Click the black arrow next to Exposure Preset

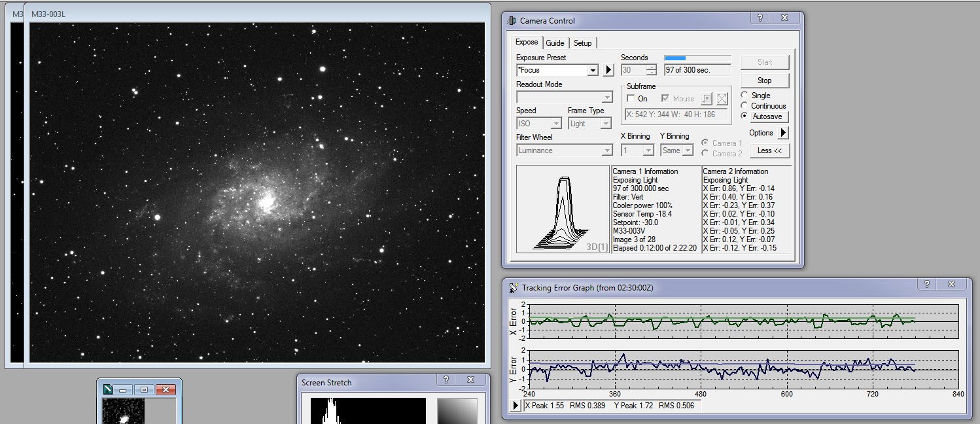608,70
